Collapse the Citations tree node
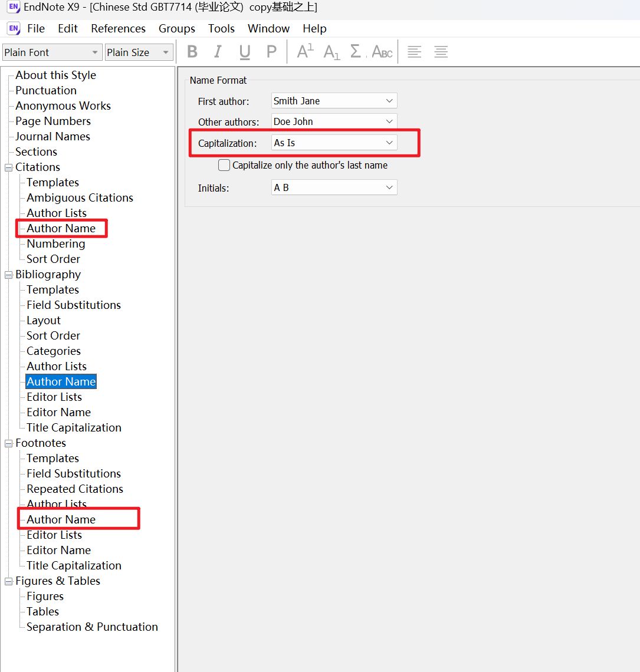The image size is (640, 672). point(9,167)
